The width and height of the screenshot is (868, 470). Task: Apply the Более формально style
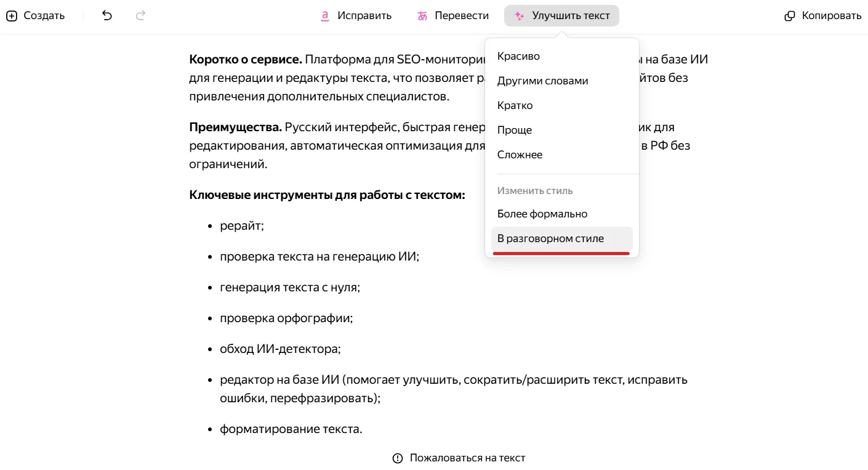542,214
